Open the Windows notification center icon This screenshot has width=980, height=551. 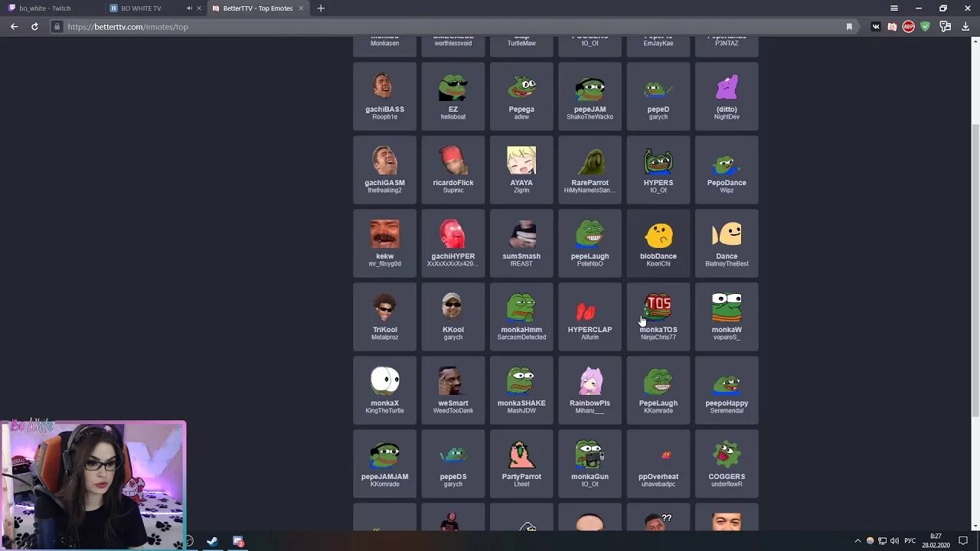click(x=963, y=541)
